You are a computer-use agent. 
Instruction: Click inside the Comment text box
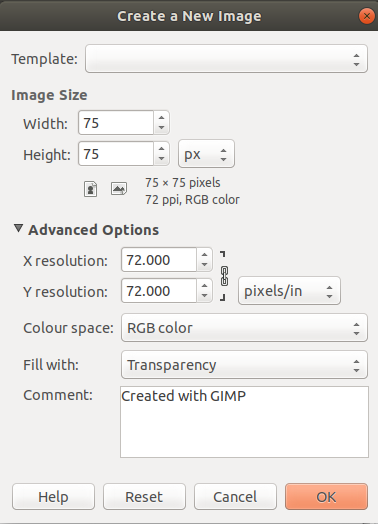pyautogui.click(x=244, y=422)
